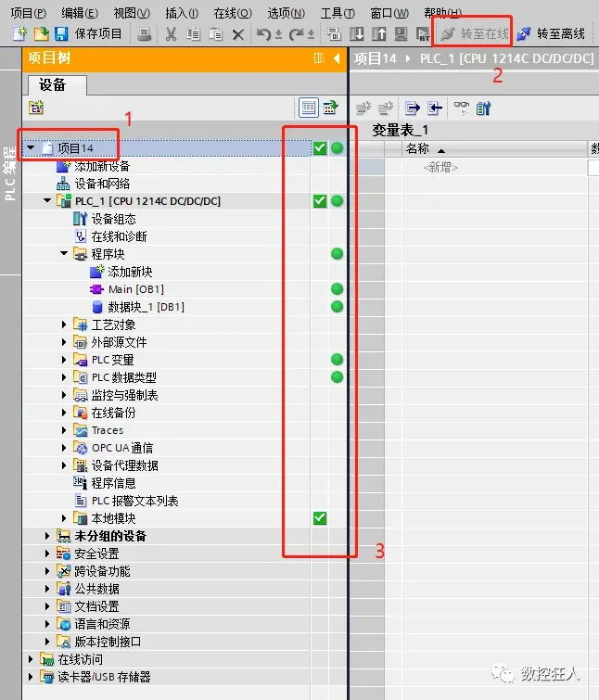The height and width of the screenshot is (700, 599).
Task: Click the 转至离线 go offline button
Action: [x=551, y=33]
